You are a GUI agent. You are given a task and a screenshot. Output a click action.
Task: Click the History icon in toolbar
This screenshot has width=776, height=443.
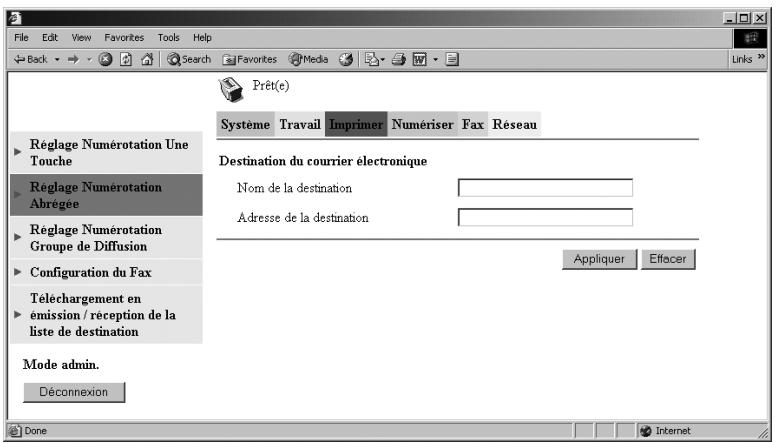[346, 59]
